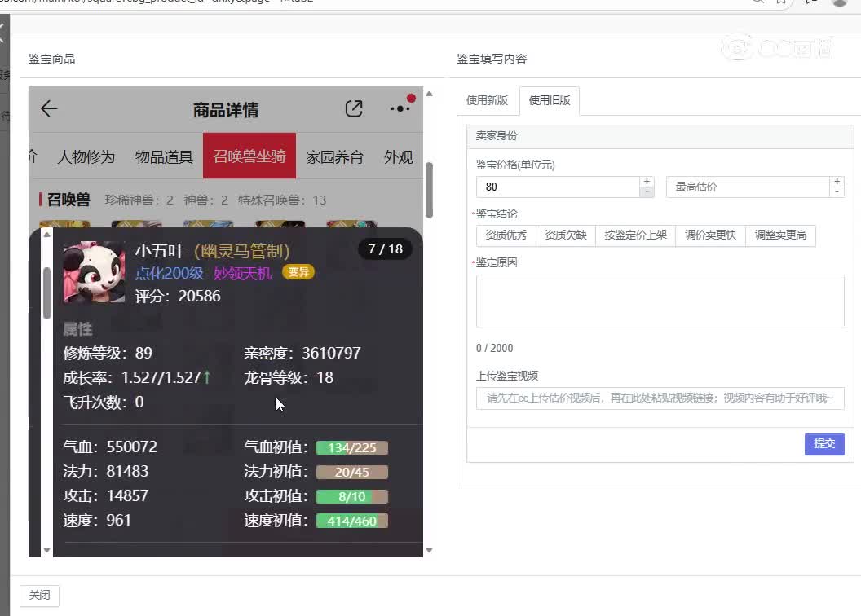The width and height of the screenshot is (861, 616).
Task: Click the 气血初值 134/225 bar
Action: point(352,447)
